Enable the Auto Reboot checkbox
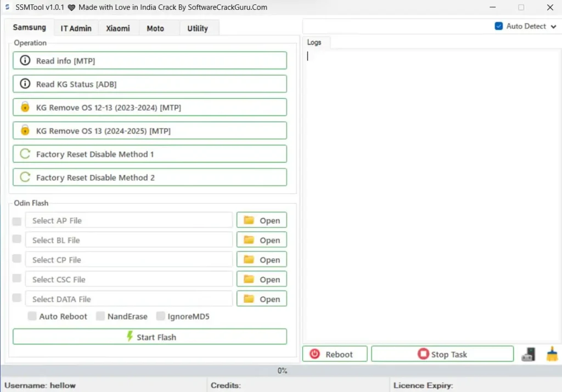The image size is (562, 392). 32,316
